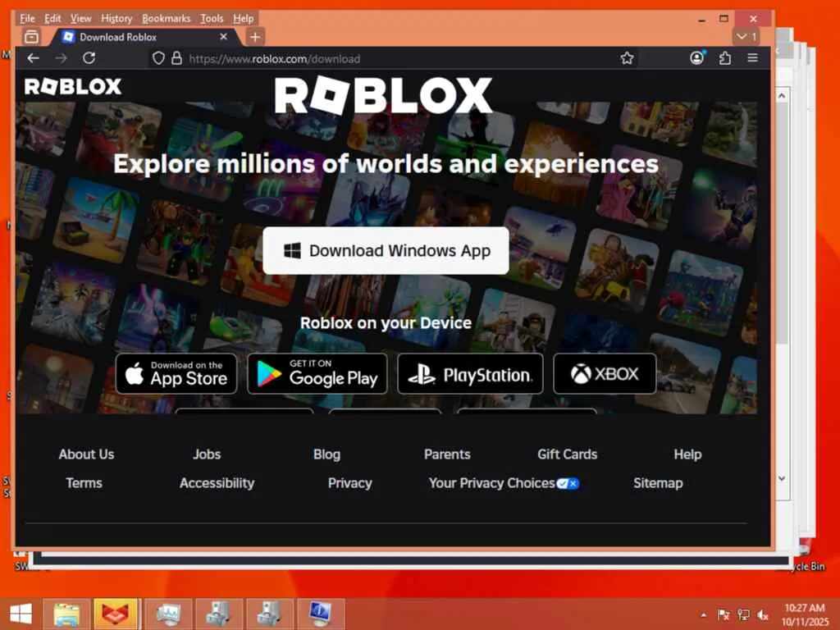Open the Edit menu

(52, 18)
